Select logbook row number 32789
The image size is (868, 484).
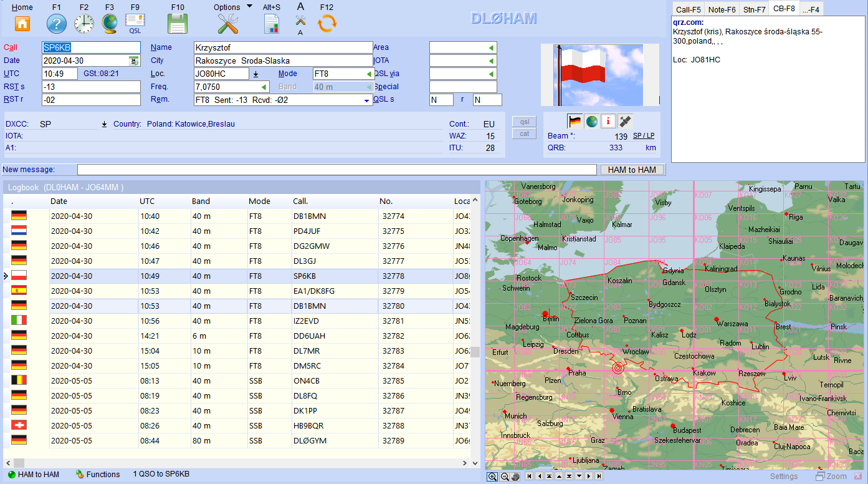[x=237, y=440]
